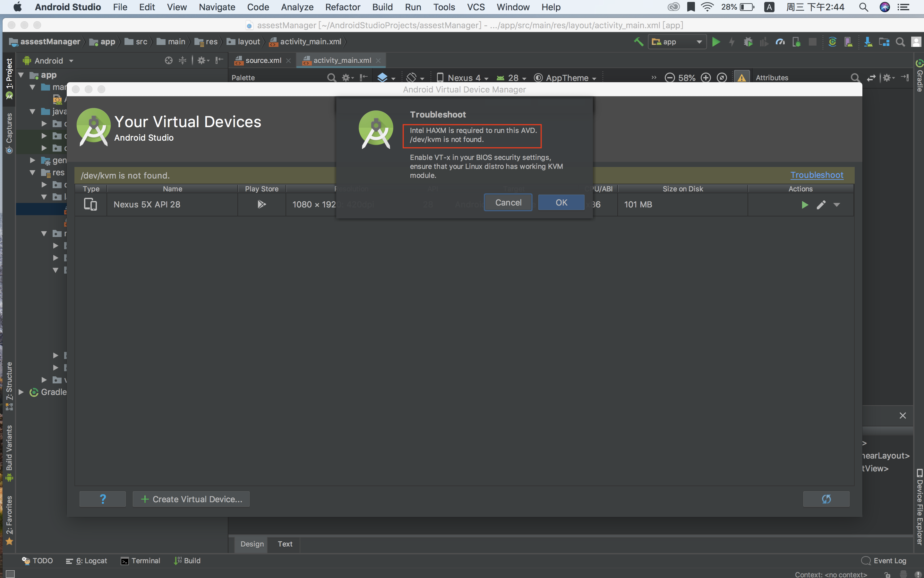Click the Size on Disk column header
The height and width of the screenshot is (578, 924).
[x=683, y=189]
